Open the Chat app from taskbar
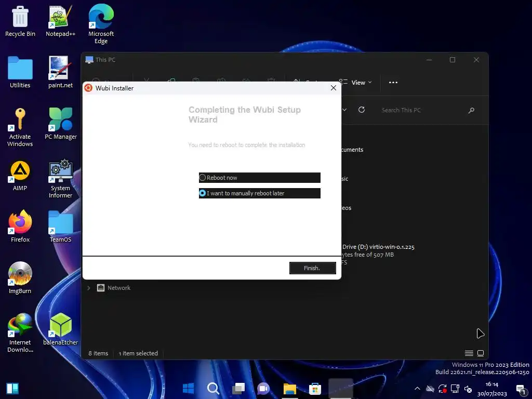The image size is (532, 399). [263, 388]
